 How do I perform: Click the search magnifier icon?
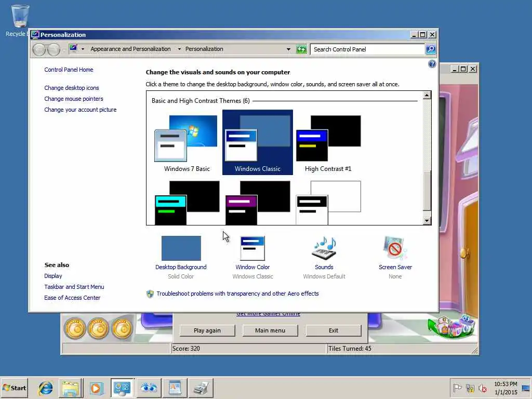click(431, 49)
